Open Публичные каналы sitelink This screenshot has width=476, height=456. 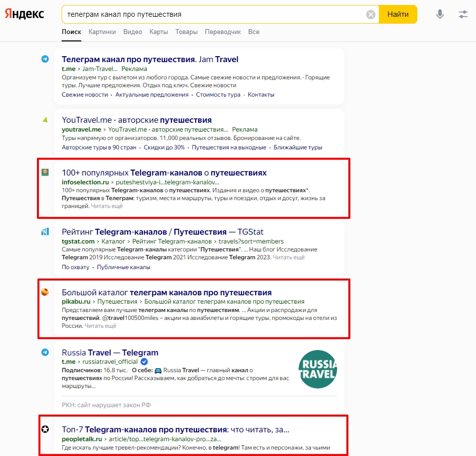(124, 267)
